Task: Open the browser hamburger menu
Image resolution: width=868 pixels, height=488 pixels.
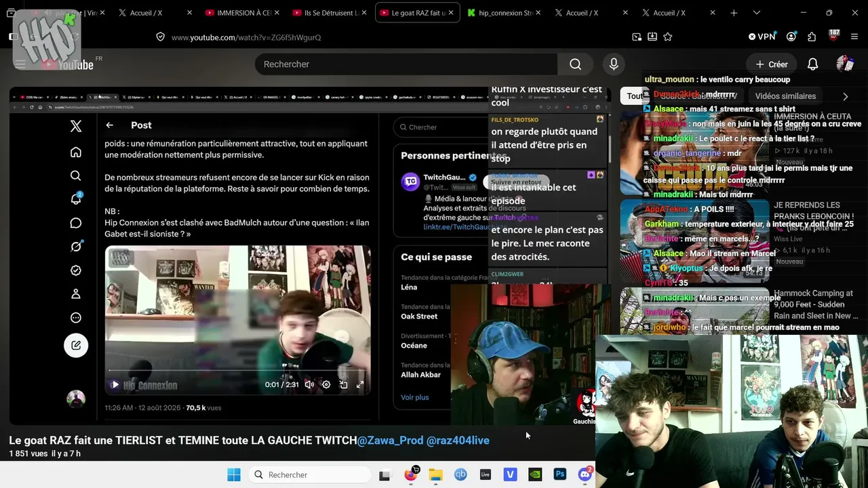Action: pyautogui.click(x=854, y=37)
